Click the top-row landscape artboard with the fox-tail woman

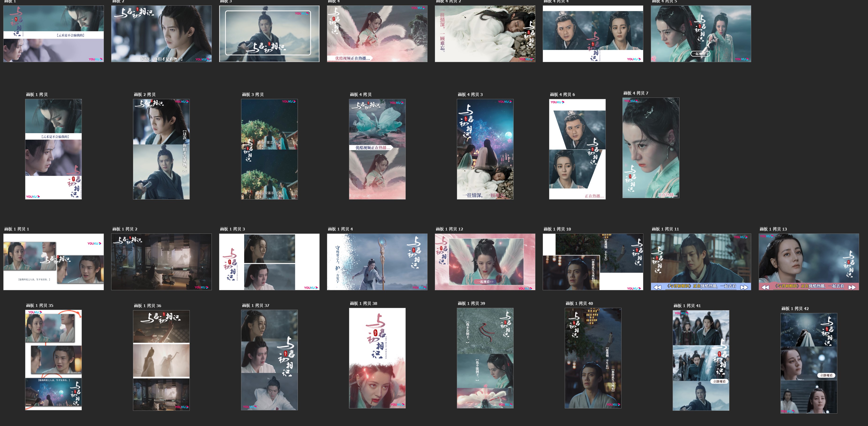pyautogui.click(x=377, y=34)
